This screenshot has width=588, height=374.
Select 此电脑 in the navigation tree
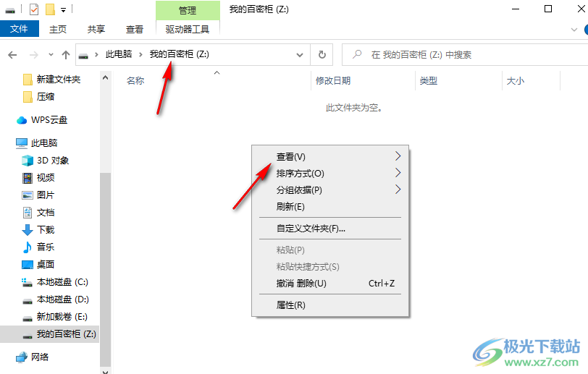tap(44, 143)
